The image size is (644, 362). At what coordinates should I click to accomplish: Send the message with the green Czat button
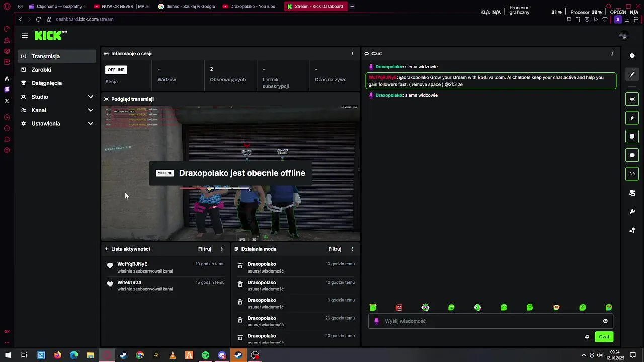click(604, 337)
